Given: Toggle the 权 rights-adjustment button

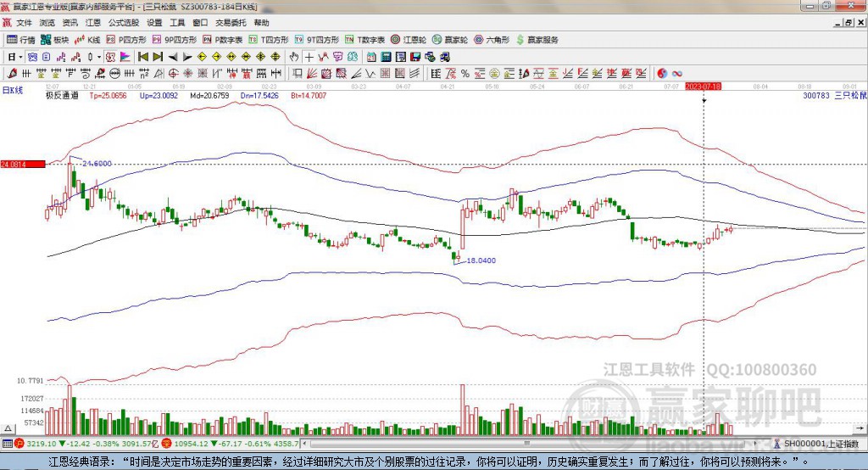Looking at the screenshot, I should click(x=111, y=57).
